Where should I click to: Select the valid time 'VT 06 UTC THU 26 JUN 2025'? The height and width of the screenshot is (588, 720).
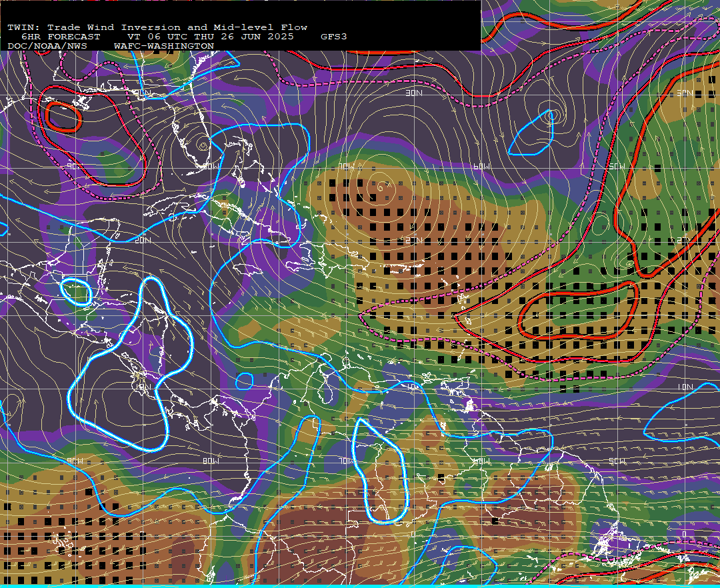(x=211, y=37)
